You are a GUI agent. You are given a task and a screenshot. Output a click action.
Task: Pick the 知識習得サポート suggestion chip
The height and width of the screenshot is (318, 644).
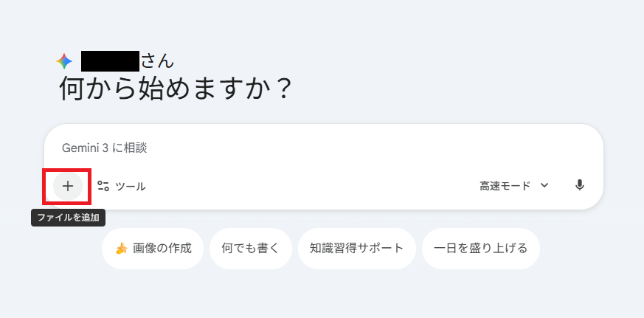[x=357, y=249]
